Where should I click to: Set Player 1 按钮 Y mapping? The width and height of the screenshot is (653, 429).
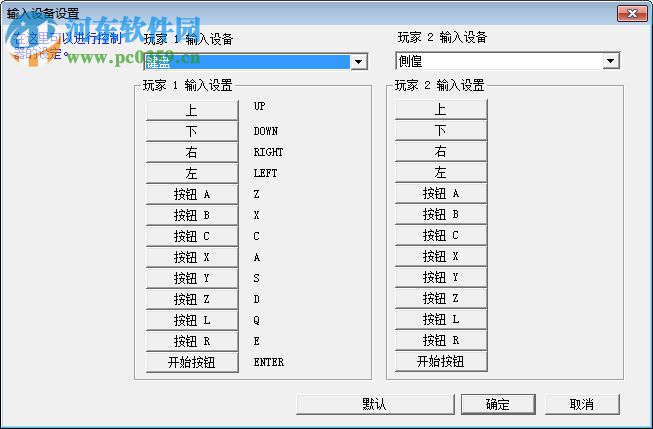192,278
